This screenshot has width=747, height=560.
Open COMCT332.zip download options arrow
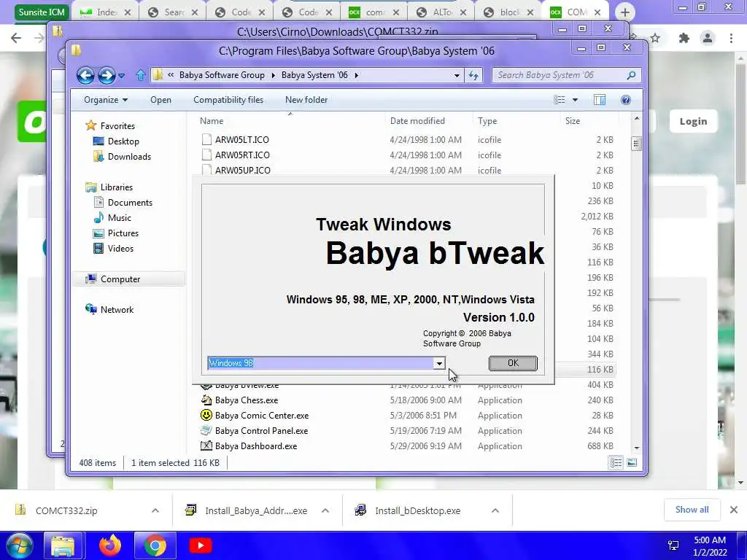[155, 510]
